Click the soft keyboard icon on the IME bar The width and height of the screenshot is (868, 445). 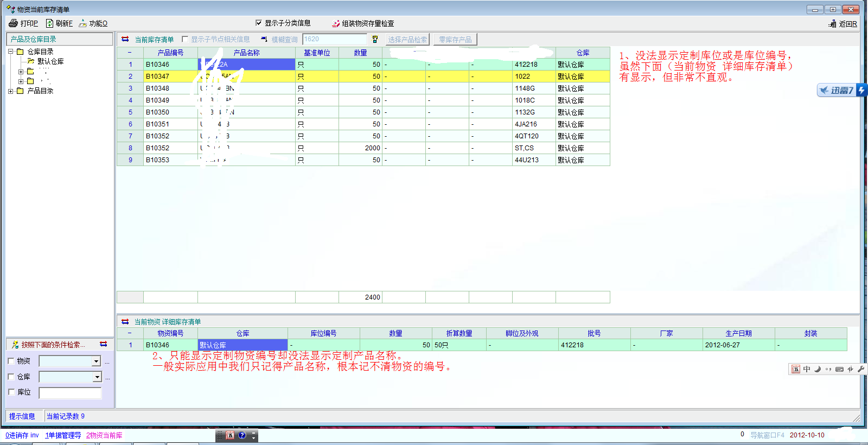pyautogui.click(x=839, y=369)
